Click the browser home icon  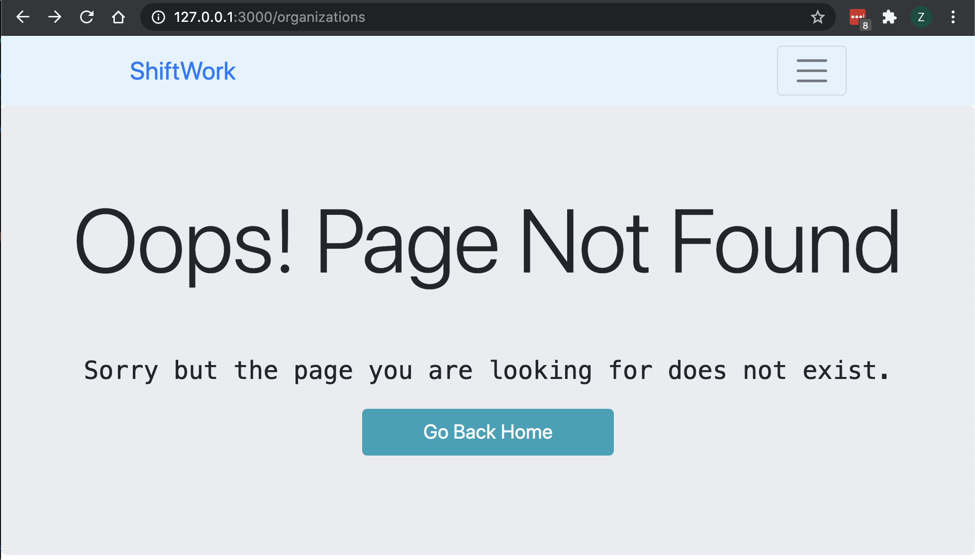point(118,17)
